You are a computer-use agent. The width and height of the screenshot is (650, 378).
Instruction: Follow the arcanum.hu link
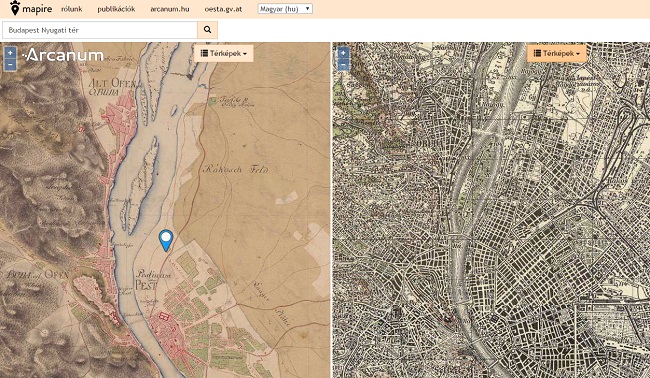pos(170,9)
